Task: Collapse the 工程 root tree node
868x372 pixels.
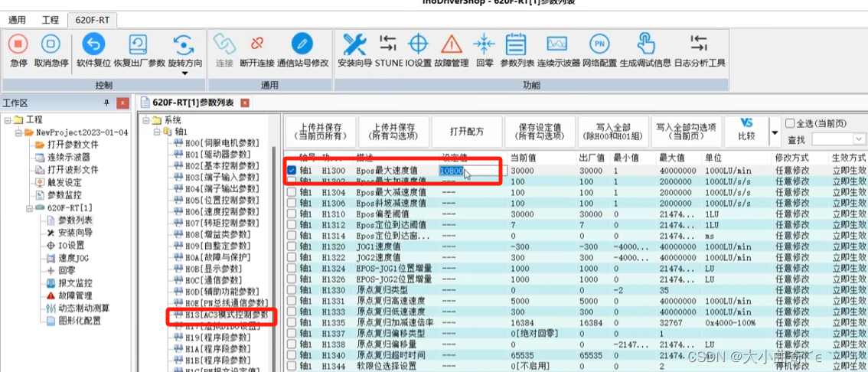Action: [7, 119]
